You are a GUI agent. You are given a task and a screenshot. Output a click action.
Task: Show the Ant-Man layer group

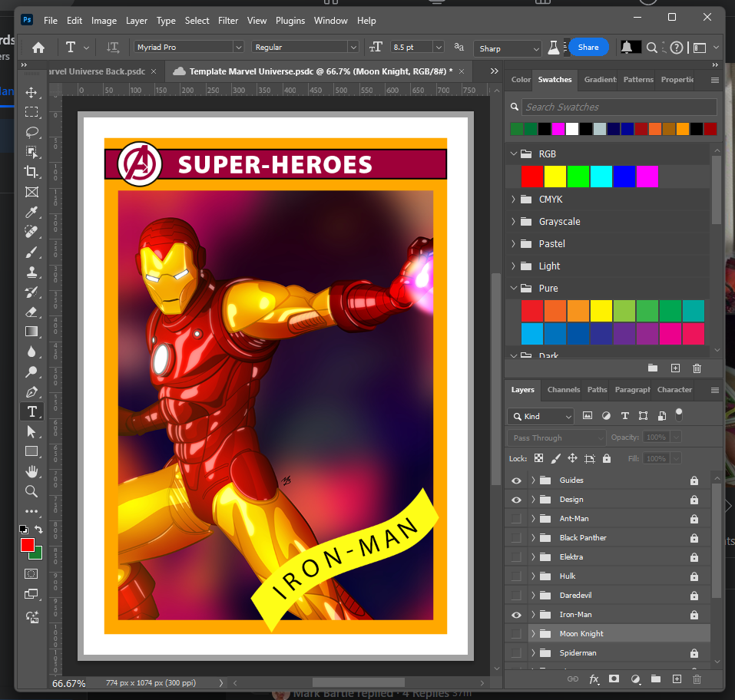516,519
